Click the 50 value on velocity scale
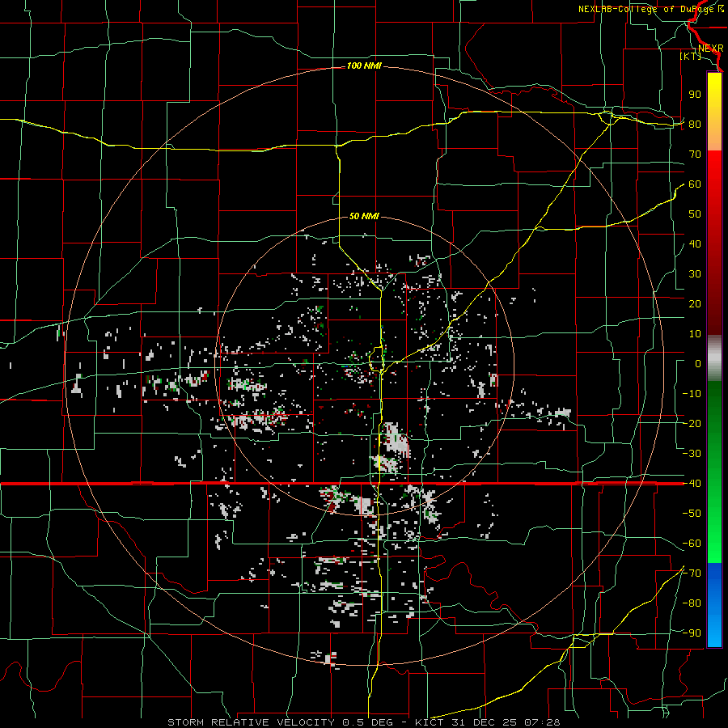 (x=695, y=214)
